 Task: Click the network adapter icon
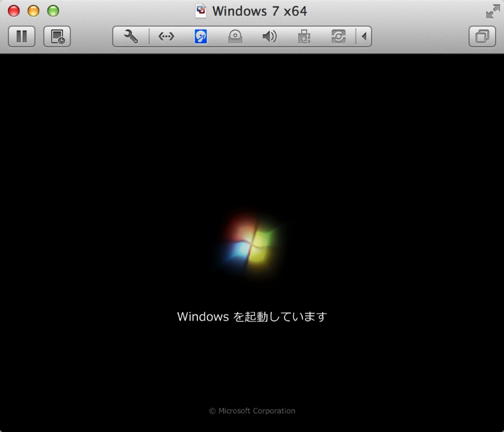pyautogui.click(x=166, y=37)
